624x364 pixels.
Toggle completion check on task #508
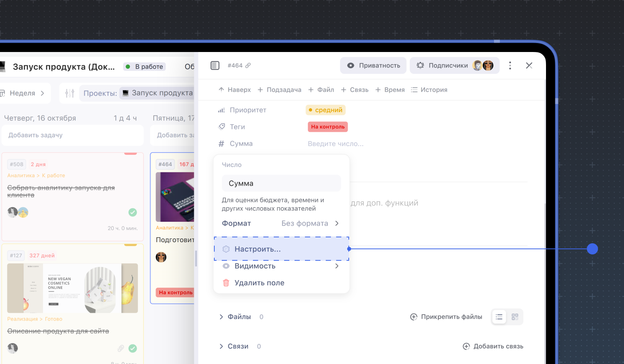pos(133,212)
